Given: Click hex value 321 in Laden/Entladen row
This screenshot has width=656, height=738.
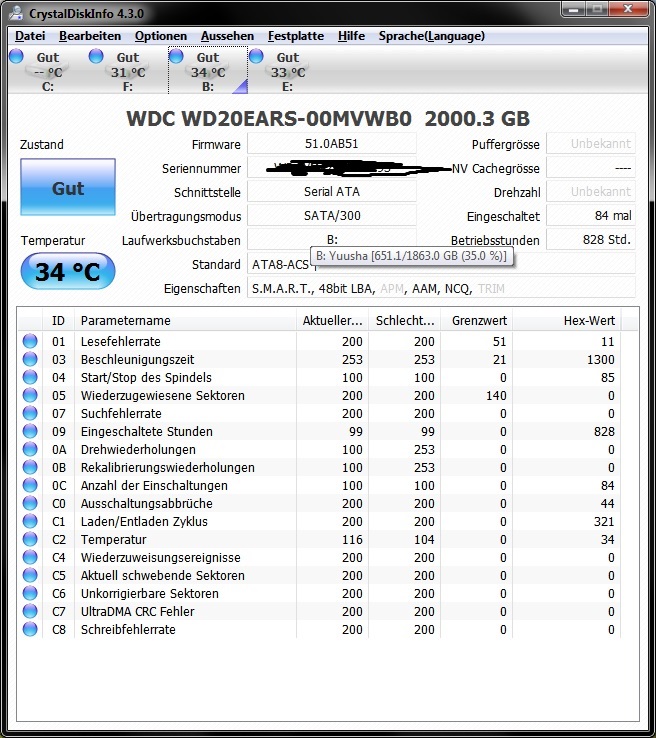Looking at the screenshot, I should tap(604, 521).
